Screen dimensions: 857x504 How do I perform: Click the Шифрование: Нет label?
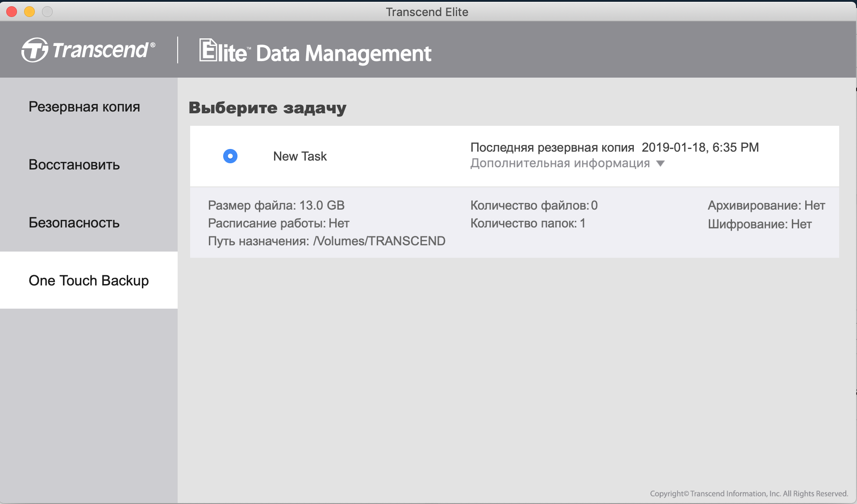click(759, 224)
